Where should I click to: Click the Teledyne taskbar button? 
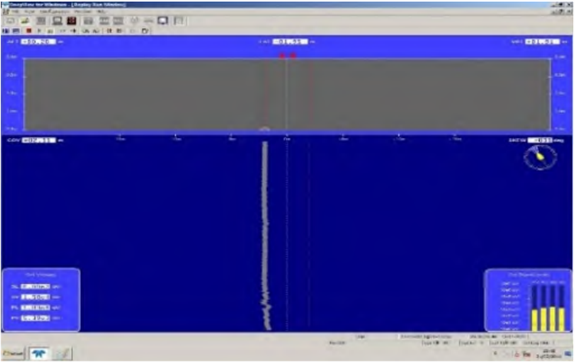coord(39,354)
